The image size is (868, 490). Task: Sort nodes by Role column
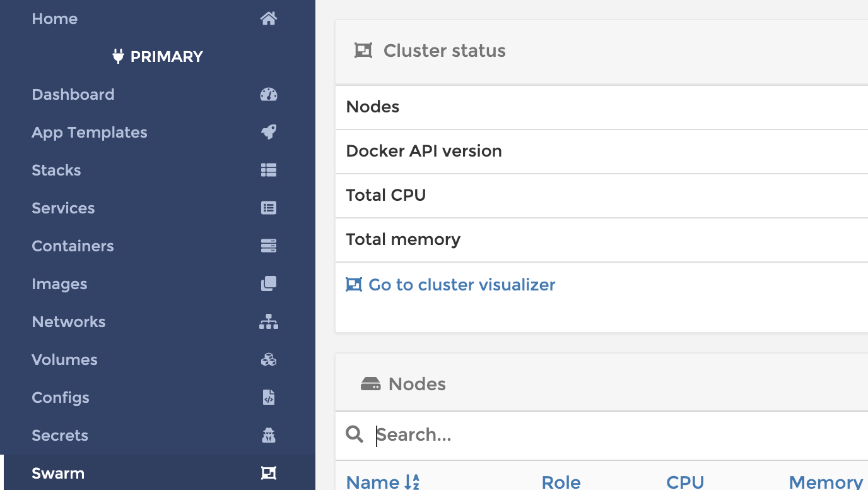tap(561, 482)
